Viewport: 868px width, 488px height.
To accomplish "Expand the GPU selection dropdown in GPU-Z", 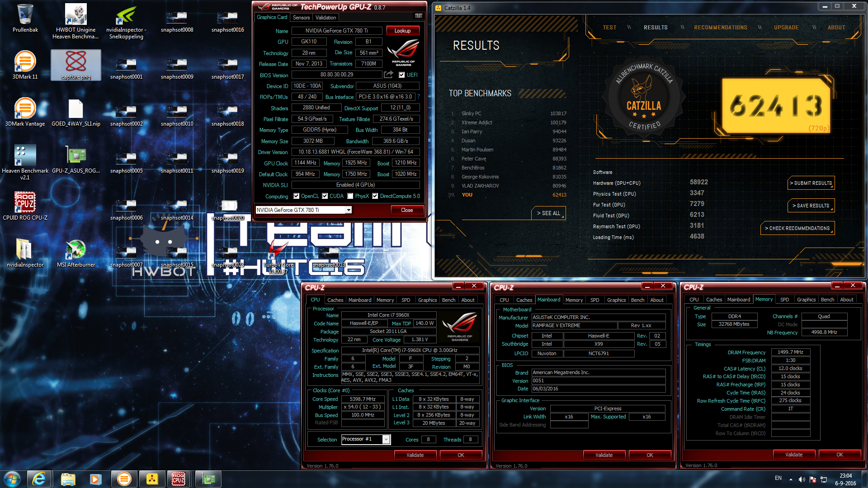I will click(x=349, y=210).
